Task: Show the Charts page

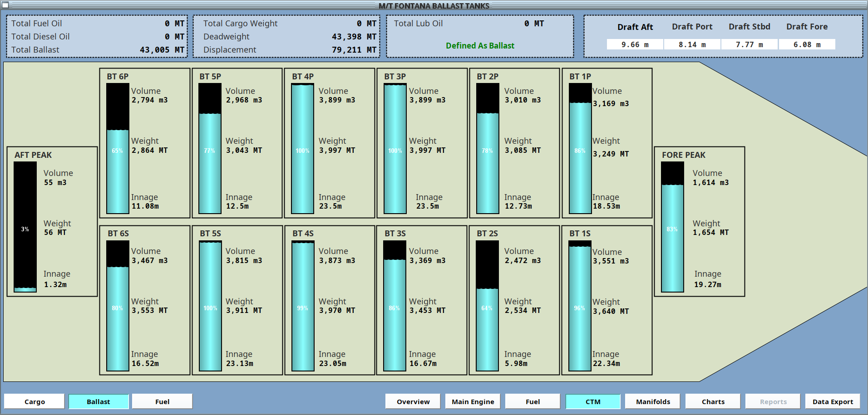Action: coord(713,401)
